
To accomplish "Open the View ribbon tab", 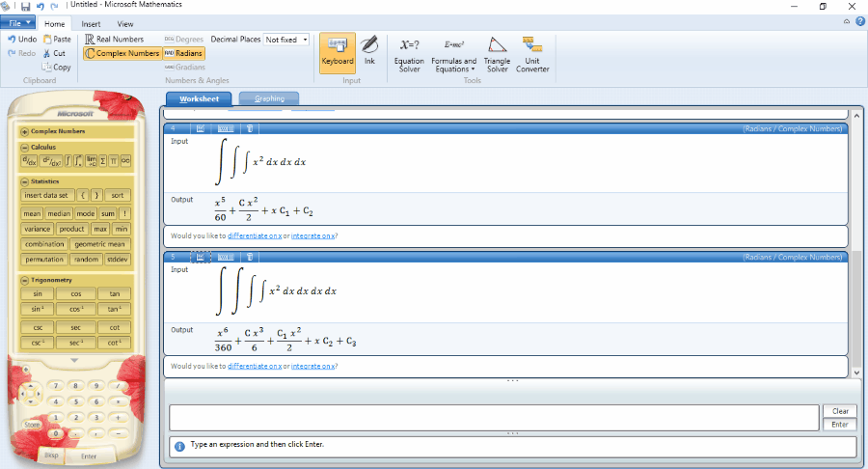I will (x=125, y=24).
